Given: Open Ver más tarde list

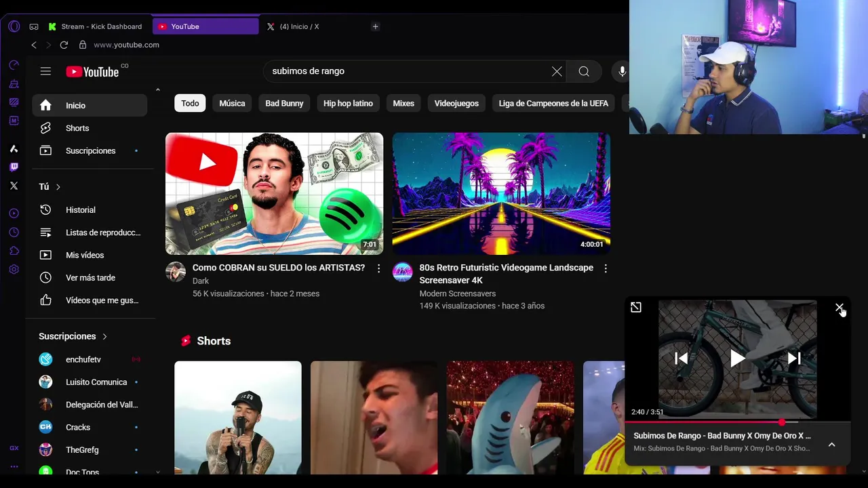Looking at the screenshot, I should (x=90, y=278).
